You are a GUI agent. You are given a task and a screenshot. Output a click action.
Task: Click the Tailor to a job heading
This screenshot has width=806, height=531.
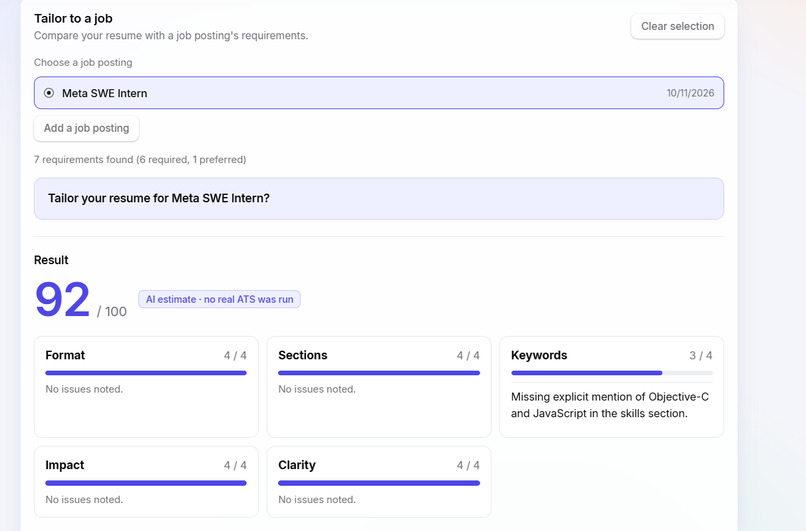pyautogui.click(x=73, y=19)
